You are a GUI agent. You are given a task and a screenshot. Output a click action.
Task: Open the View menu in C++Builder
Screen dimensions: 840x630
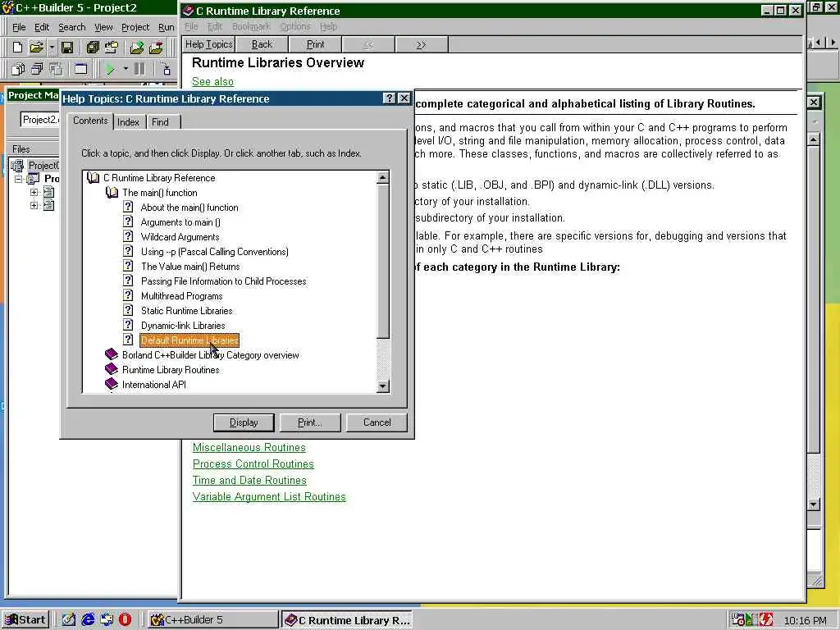point(103,27)
